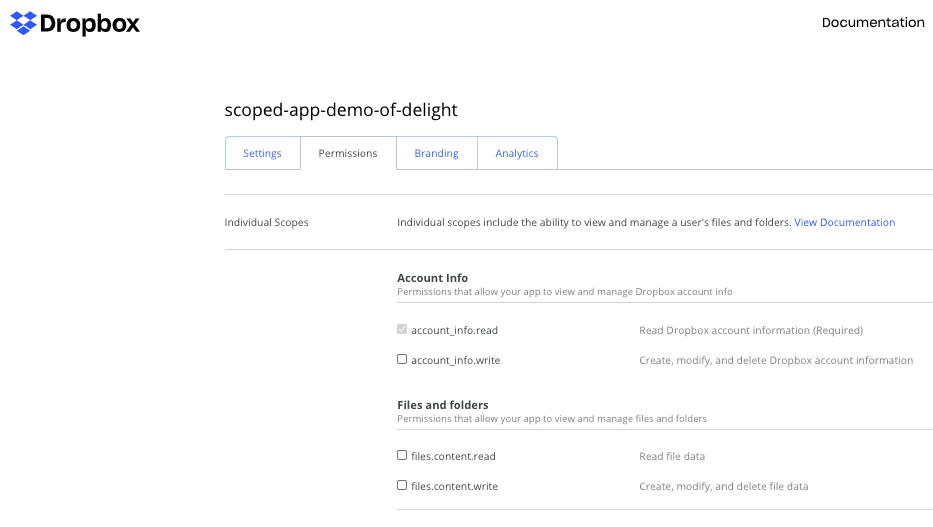Enable the account_info.write checkbox
This screenshot has width=933, height=527.
(402, 359)
